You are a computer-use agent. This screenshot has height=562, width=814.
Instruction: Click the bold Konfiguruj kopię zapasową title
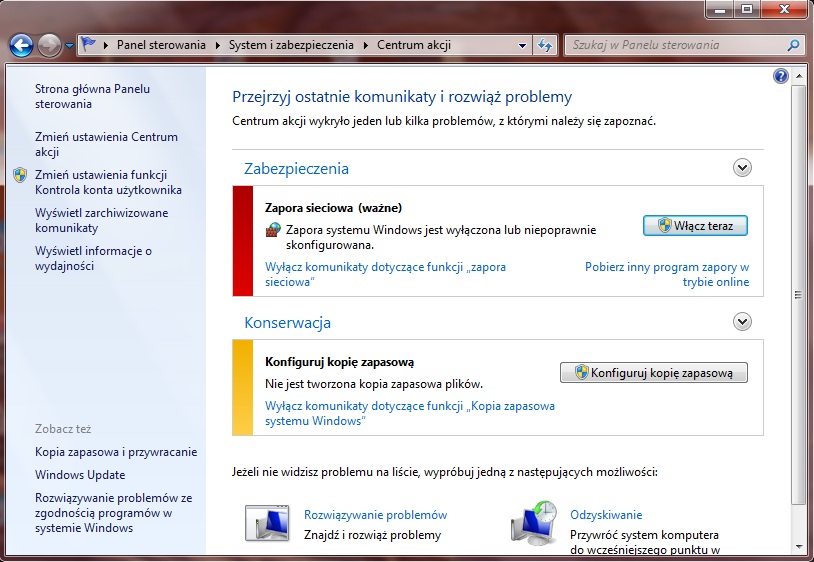[340, 362]
